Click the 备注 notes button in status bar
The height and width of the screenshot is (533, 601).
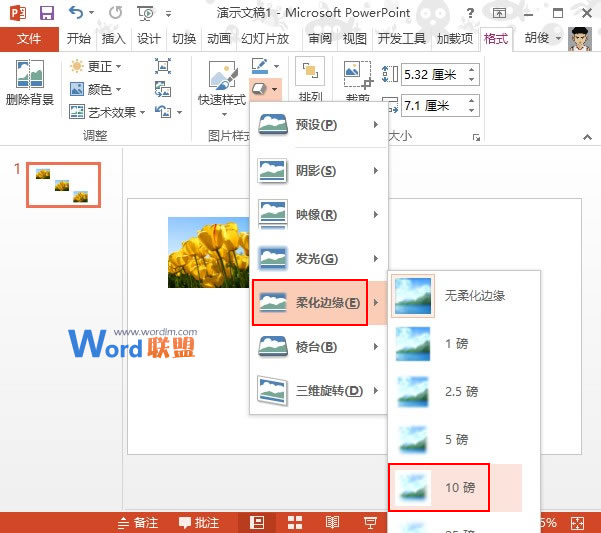point(138,523)
